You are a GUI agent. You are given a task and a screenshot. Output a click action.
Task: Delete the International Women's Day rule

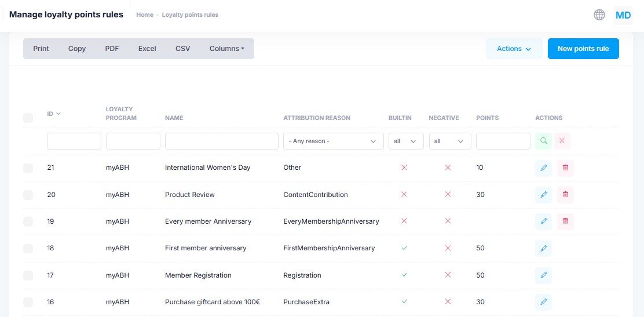coord(566,167)
